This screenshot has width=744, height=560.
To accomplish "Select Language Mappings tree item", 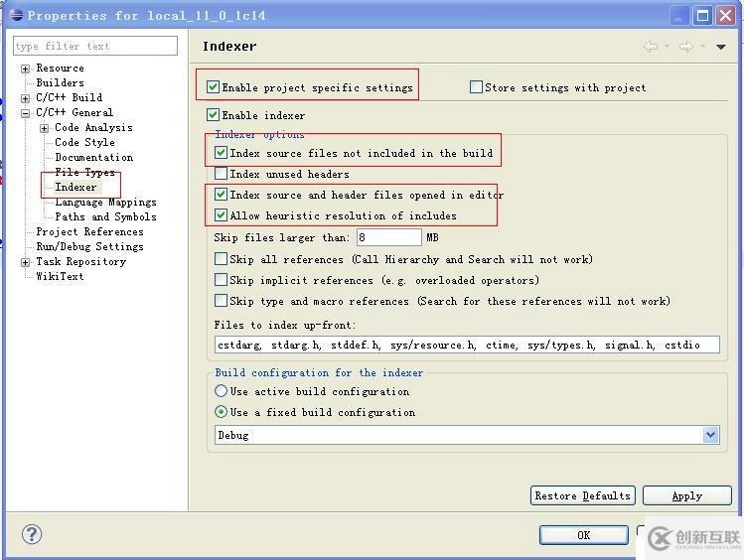I will [106, 202].
